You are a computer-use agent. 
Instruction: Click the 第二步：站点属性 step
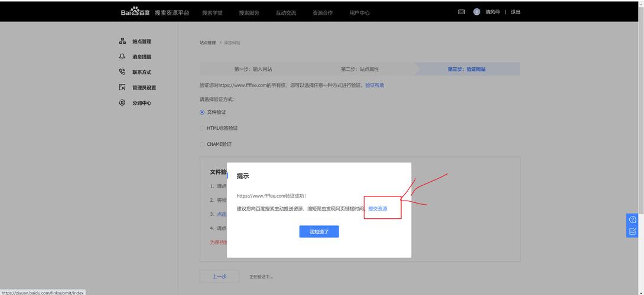point(360,70)
